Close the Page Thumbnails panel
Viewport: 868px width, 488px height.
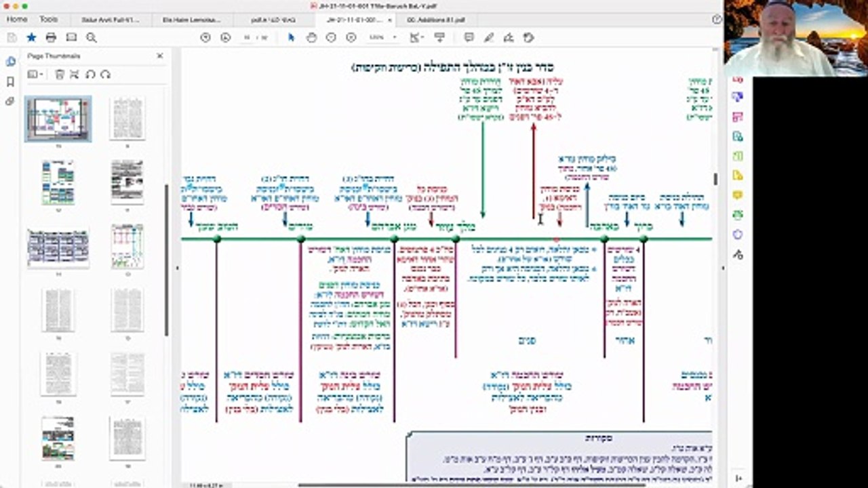tap(160, 56)
